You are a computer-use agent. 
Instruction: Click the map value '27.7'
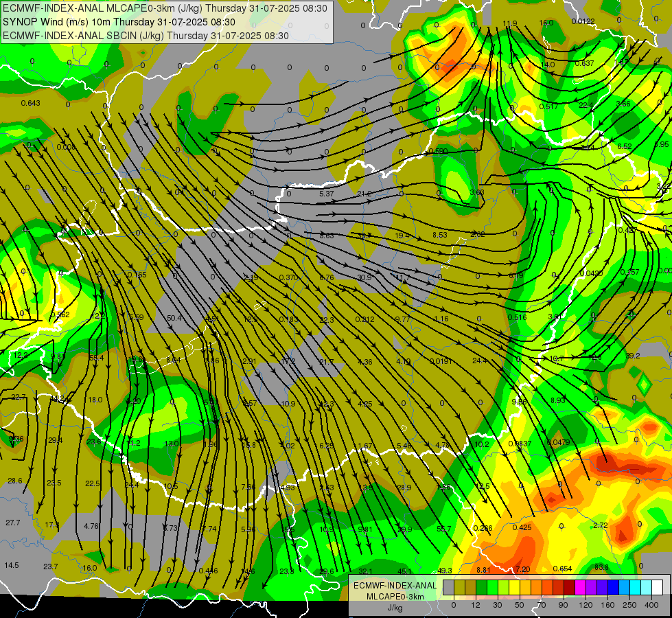point(13,523)
